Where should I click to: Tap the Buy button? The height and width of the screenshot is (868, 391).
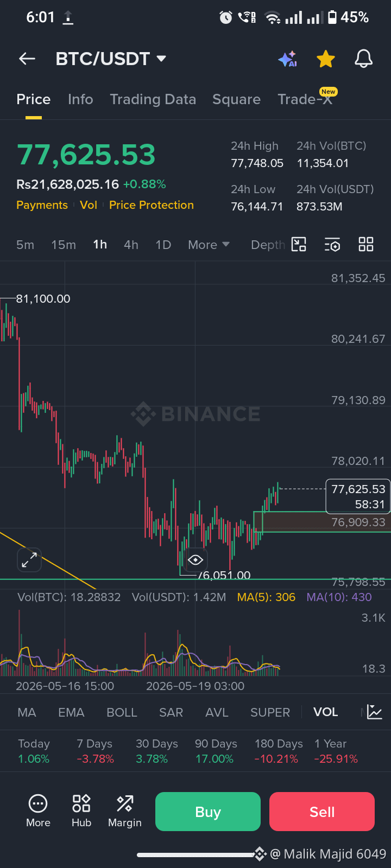[x=208, y=812]
